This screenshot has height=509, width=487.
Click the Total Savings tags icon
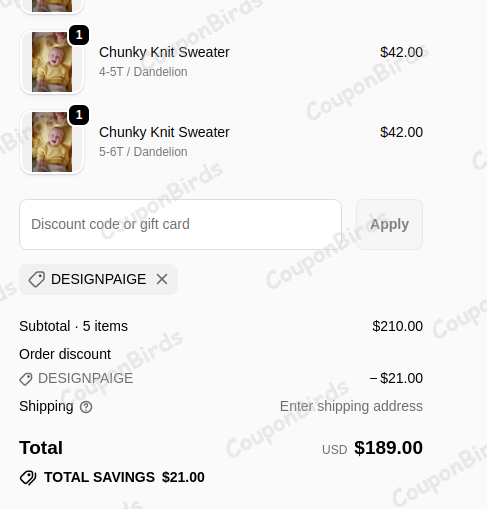tap(28, 477)
